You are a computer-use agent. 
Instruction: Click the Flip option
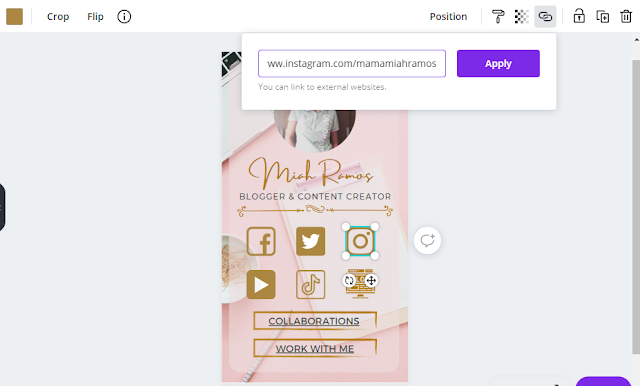pos(95,17)
